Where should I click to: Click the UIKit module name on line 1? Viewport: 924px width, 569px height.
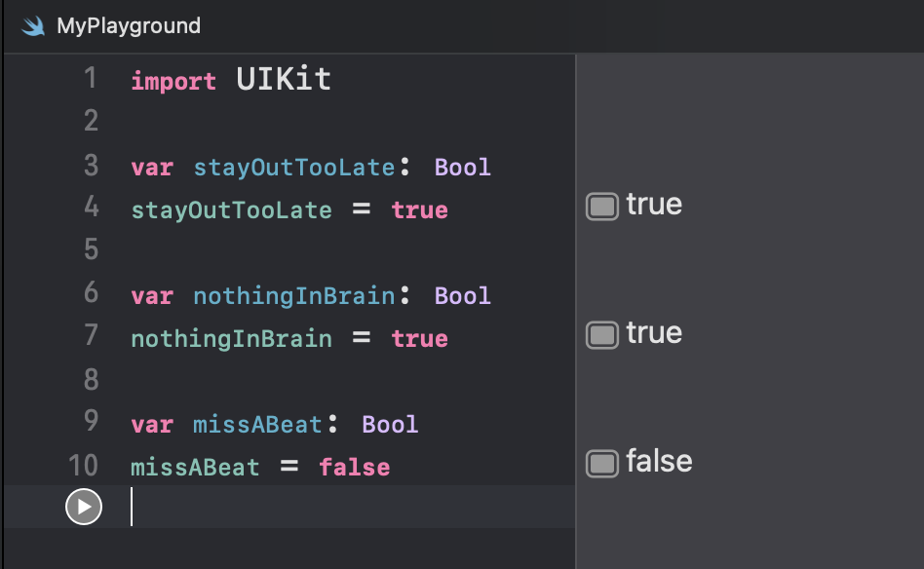[284, 79]
